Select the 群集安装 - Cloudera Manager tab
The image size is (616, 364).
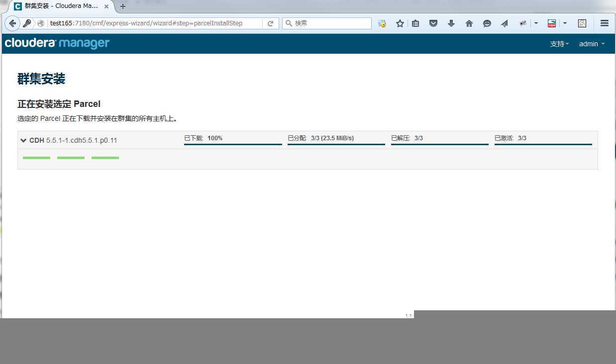coord(61,6)
